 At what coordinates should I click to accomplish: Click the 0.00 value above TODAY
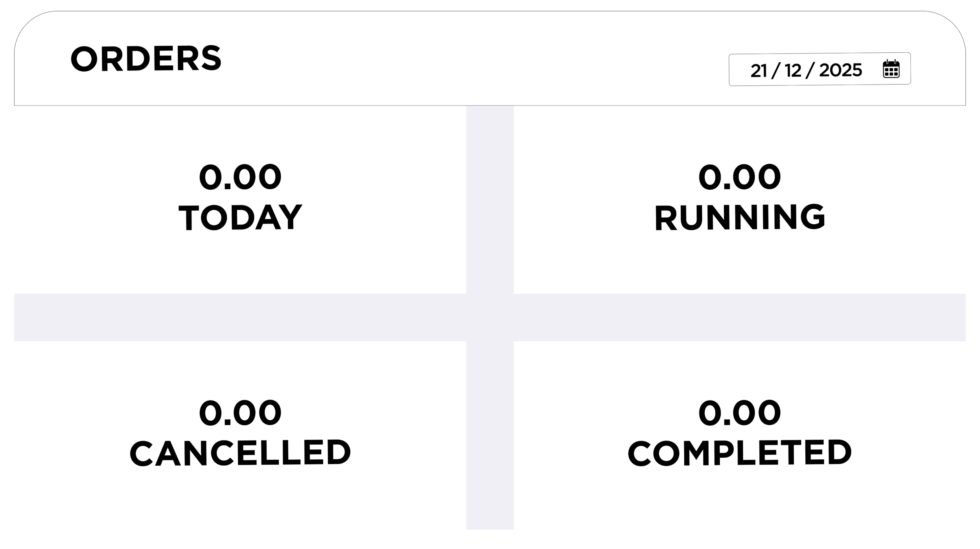pyautogui.click(x=240, y=177)
